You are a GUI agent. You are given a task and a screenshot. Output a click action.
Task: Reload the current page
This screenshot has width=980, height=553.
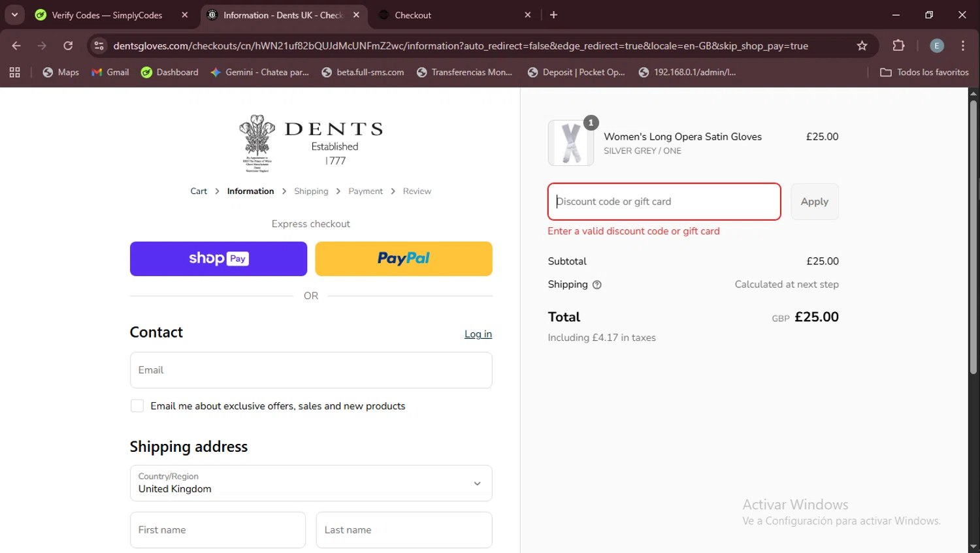point(68,46)
